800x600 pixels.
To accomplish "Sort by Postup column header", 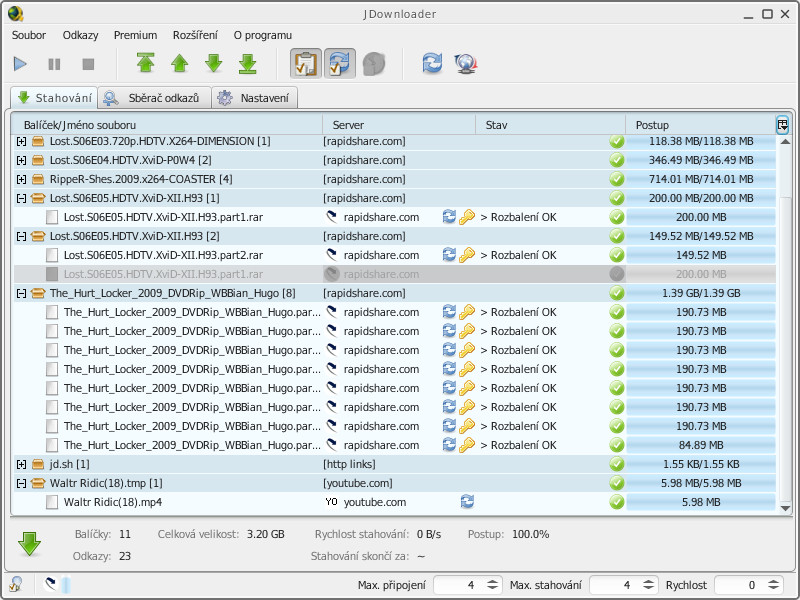I will tap(701, 125).
